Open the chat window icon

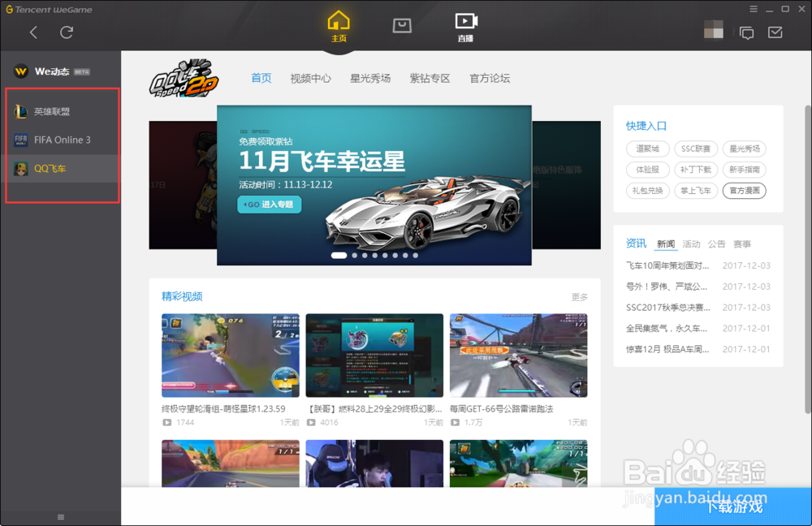[747, 32]
